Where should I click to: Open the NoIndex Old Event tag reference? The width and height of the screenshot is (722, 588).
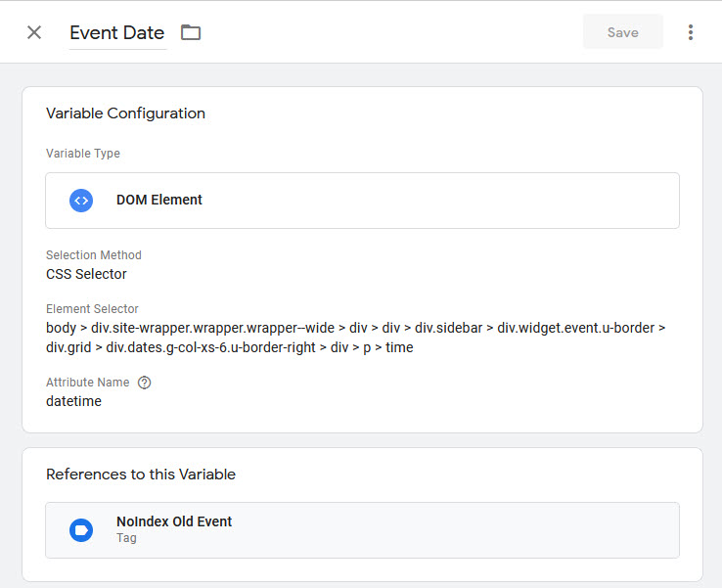pyautogui.click(x=174, y=521)
